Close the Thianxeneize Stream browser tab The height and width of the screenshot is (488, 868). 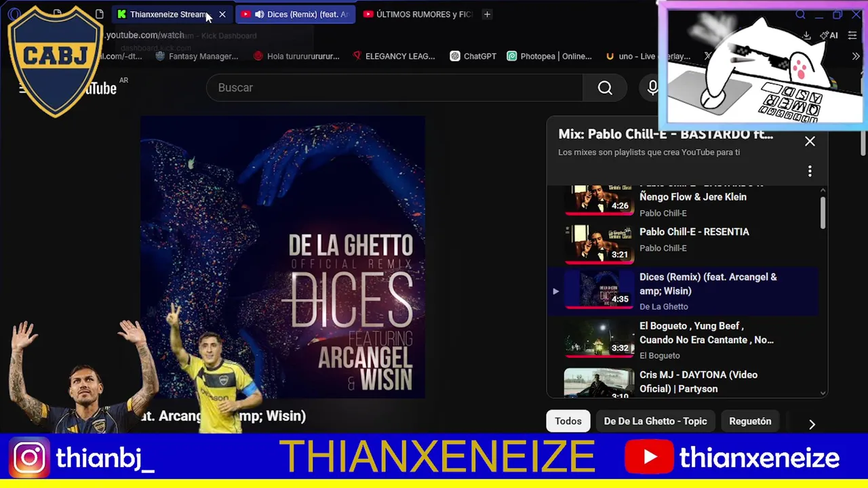pos(222,14)
